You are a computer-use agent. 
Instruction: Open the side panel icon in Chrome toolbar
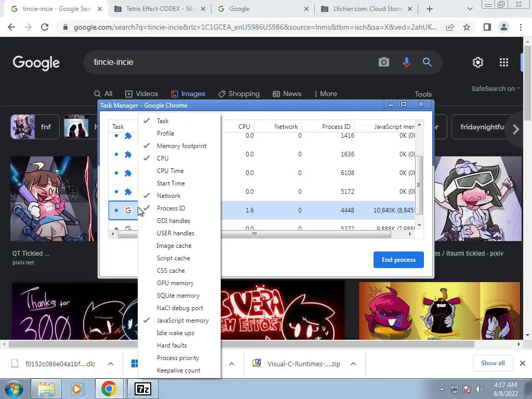point(487,27)
